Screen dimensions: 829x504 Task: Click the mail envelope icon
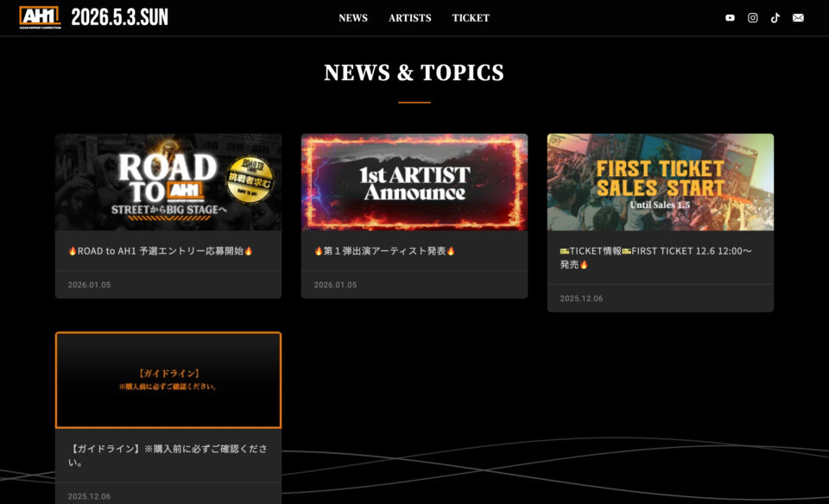[798, 17]
